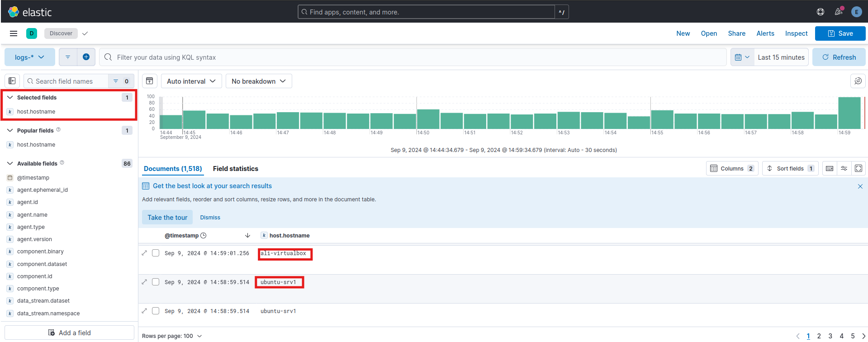
Task: Click the component.dataset field
Action: point(42,264)
